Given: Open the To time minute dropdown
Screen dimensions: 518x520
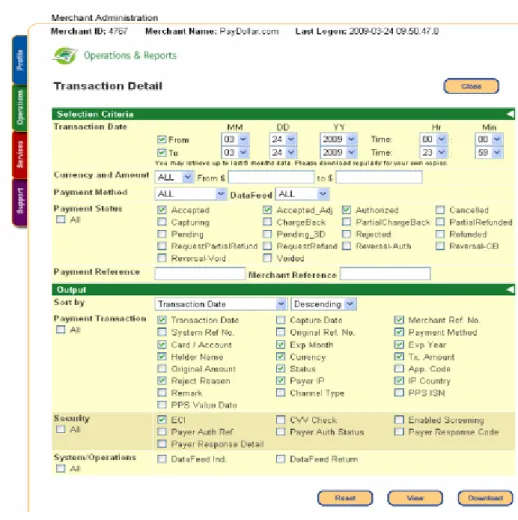Looking at the screenshot, I should [x=489, y=153].
